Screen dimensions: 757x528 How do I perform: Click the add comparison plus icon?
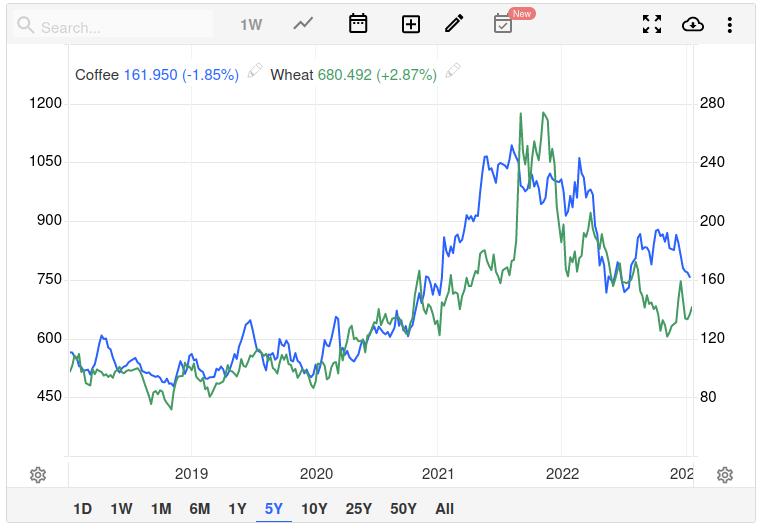410,24
